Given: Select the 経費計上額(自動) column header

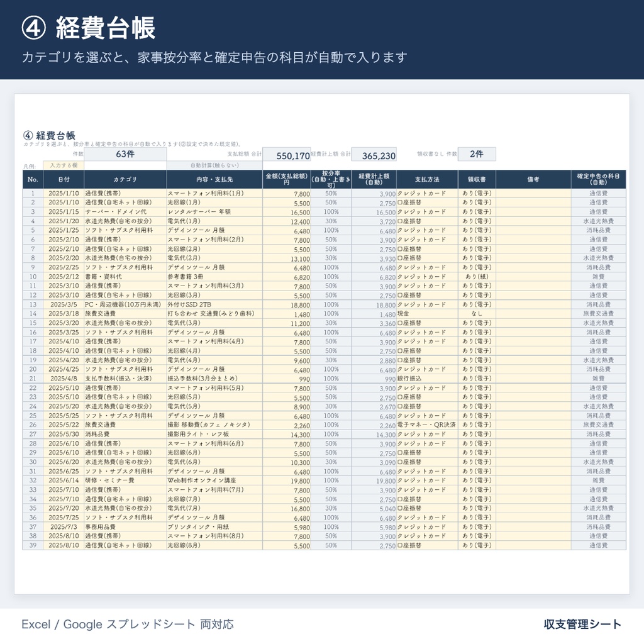Looking at the screenshot, I should point(374,179).
